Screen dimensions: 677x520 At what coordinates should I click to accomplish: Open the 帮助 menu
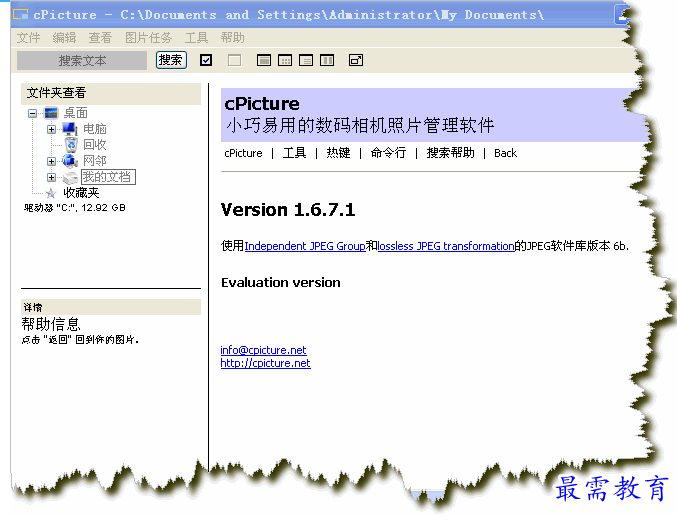pyautogui.click(x=232, y=38)
